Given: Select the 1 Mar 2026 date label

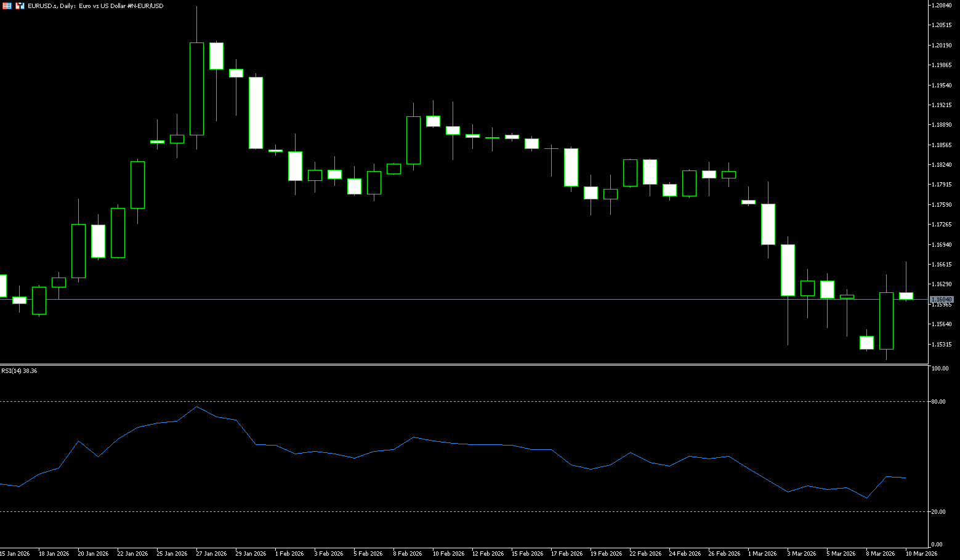Looking at the screenshot, I should coord(764,554).
